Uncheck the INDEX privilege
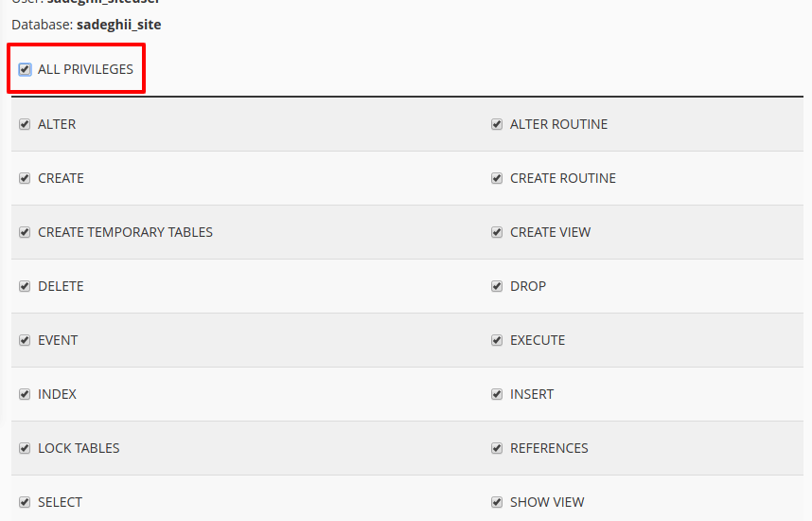 click(25, 394)
